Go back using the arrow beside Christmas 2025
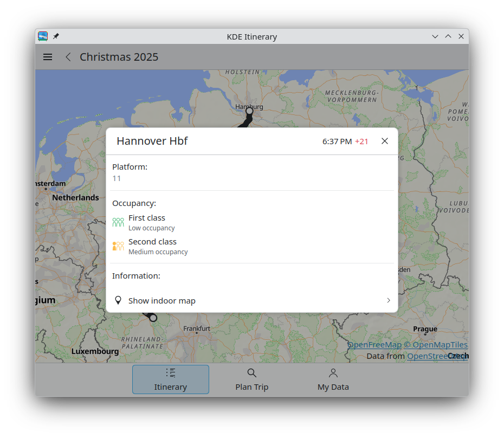Screen dimensions: 504x438 [x=68, y=57]
